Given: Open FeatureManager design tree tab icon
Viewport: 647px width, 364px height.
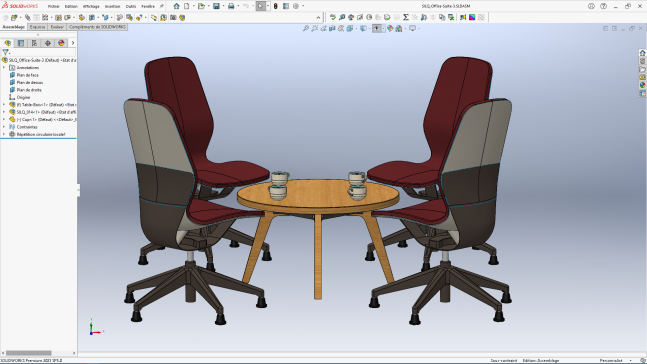Looking at the screenshot, I should 8,43.
